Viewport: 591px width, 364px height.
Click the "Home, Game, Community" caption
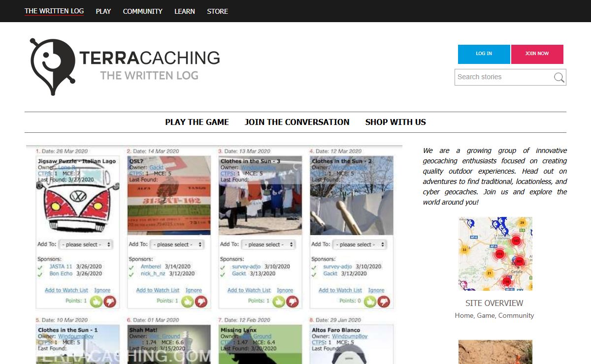click(494, 315)
